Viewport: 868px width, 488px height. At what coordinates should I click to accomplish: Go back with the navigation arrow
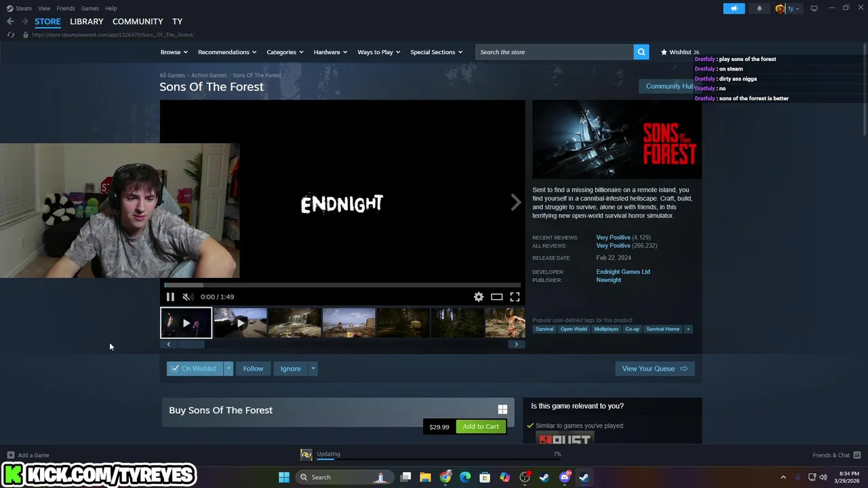10,22
